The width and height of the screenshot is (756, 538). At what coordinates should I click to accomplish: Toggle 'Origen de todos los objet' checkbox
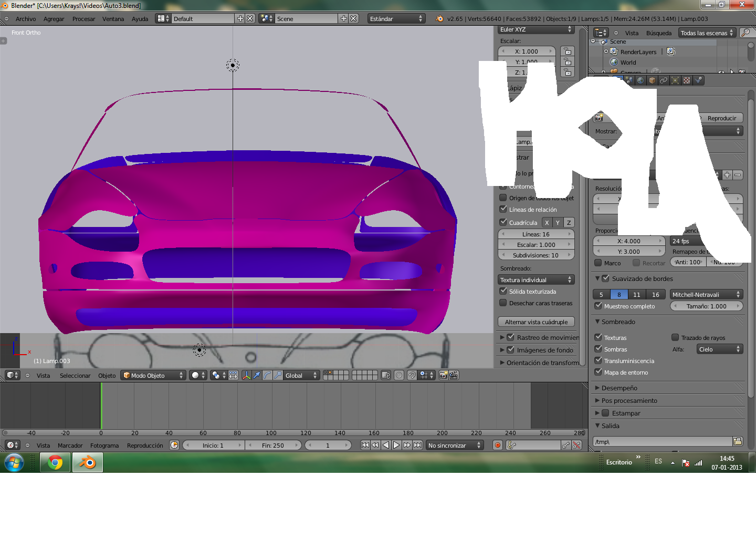click(503, 198)
